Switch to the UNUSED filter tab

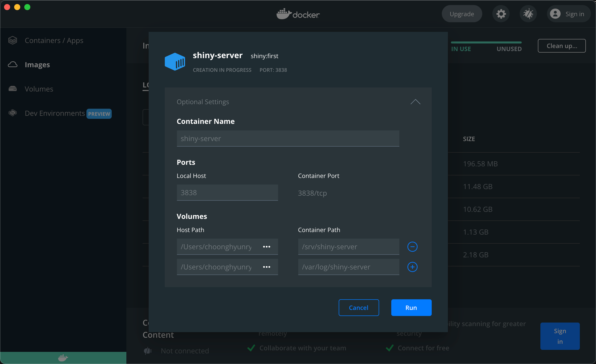(509, 49)
